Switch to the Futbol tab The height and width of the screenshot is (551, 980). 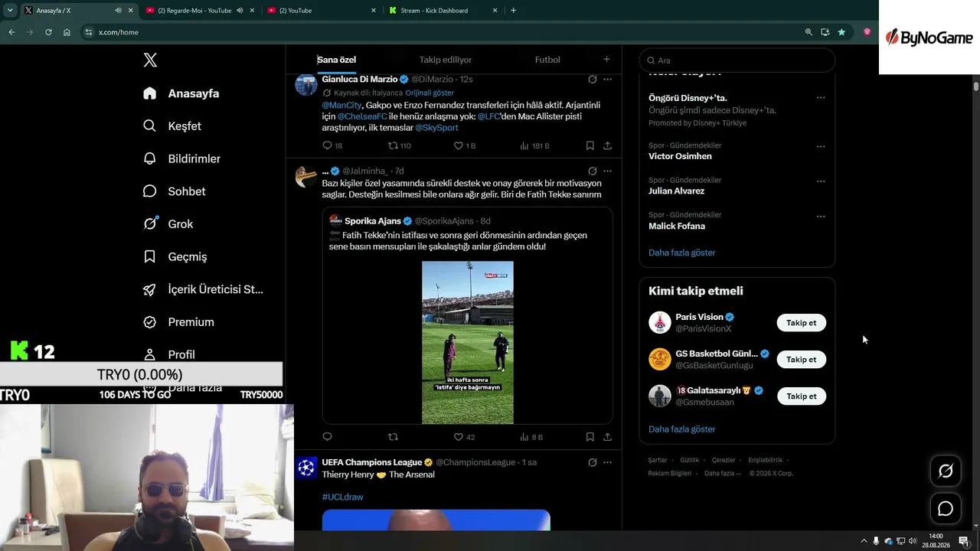(x=547, y=60)
